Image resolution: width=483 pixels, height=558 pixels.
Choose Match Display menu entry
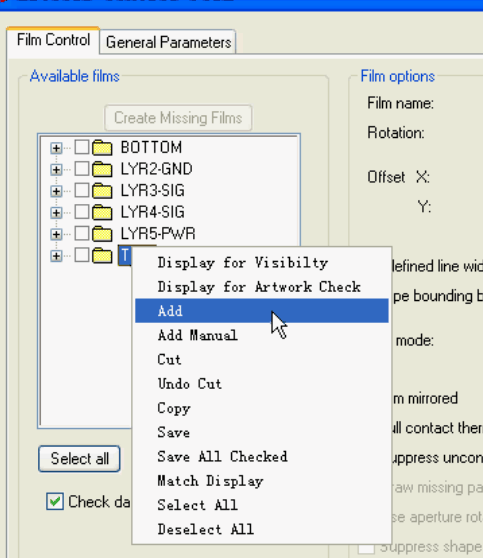click(x=262, y=480)
